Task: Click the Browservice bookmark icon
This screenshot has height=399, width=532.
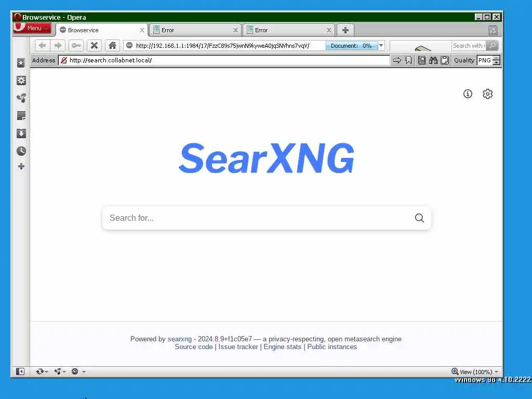Action: 408,60
